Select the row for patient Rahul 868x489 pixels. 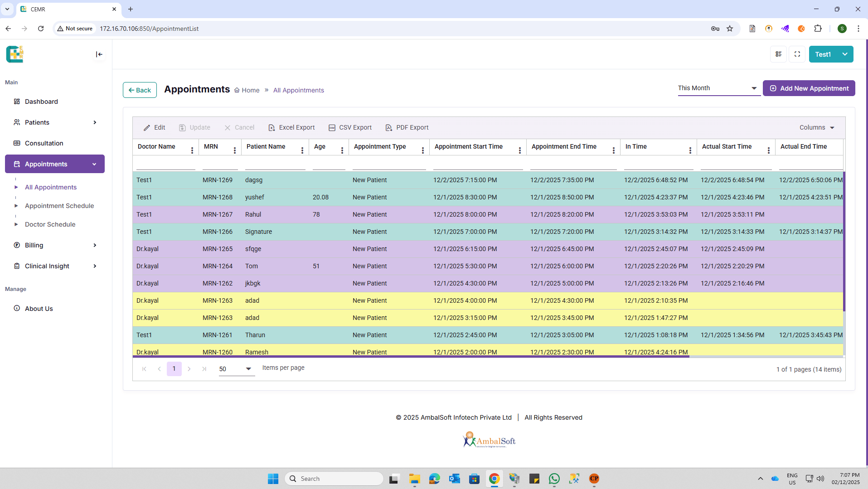pyautogui.click(x=488, y=214)
